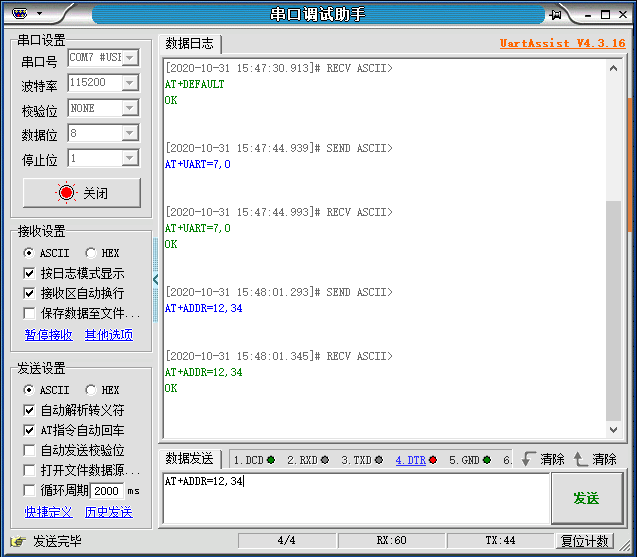Click the status bar hand icon
This screenshot has width=637, height=557.
click(x=18, y=541)
